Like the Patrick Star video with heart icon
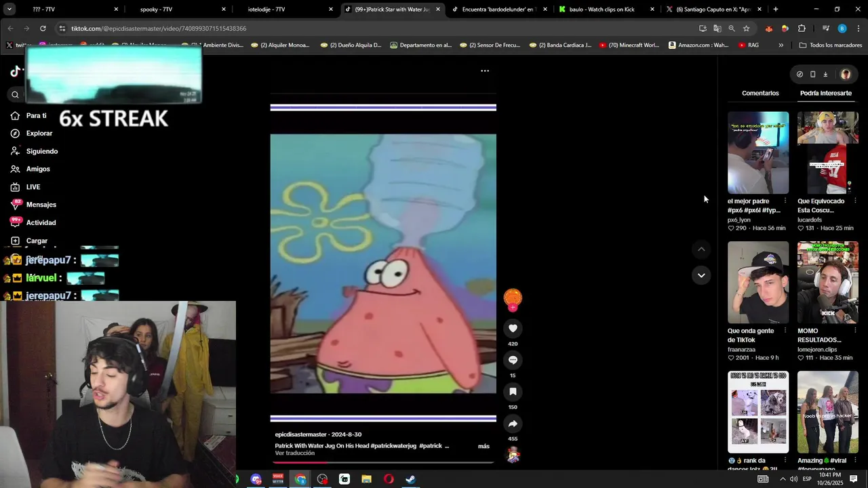Viewport: 868px width, 488px height. [x=513, y=328]
